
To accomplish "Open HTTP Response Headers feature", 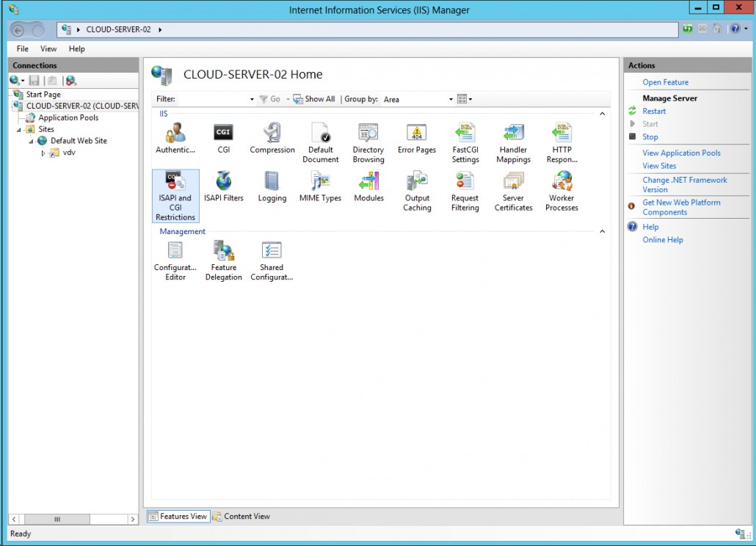I will tap(561, 142).
